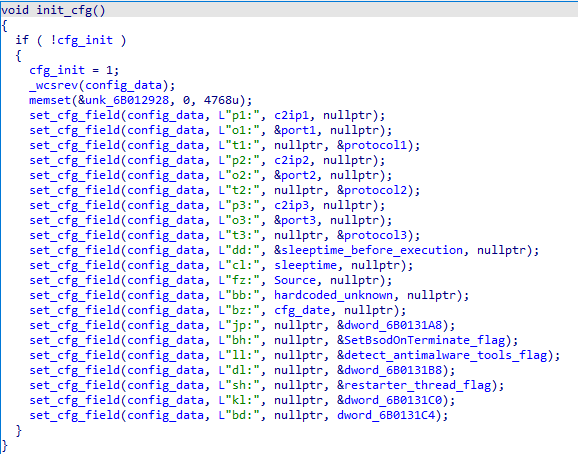578x454 pixels.
Task: Click the L"t2:" string literal
Action: click(239, 190)
